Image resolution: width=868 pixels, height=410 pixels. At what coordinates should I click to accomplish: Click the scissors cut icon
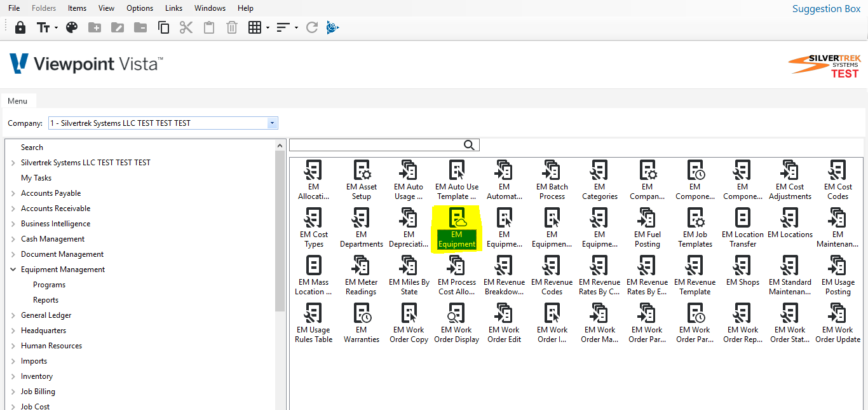click(x=186, y=27)
